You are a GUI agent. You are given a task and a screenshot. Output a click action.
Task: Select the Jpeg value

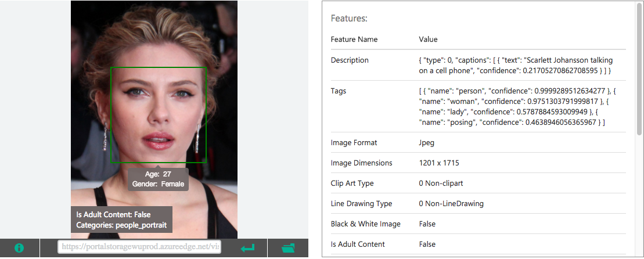point(426,143)
